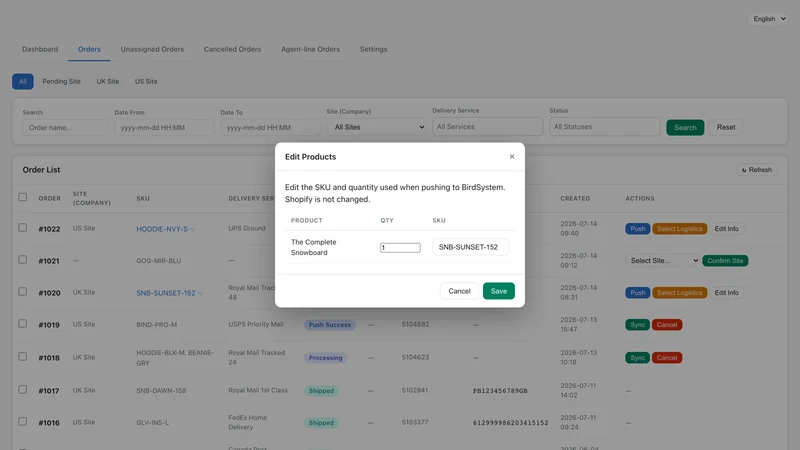Open Select Site dropdown for order #1021
Screen dimensions: 800x450
click(662, 261)
